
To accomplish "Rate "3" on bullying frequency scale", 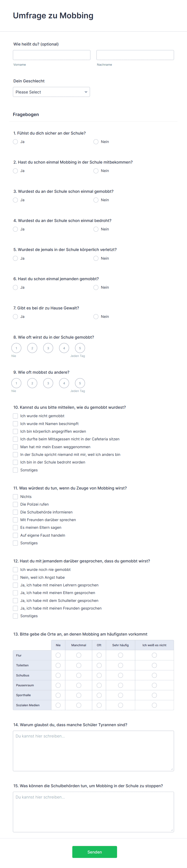I will coord(48,348).
